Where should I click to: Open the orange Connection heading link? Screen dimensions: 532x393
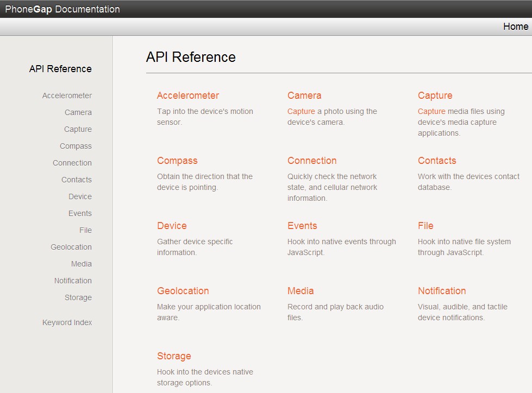tap(312, 161)
